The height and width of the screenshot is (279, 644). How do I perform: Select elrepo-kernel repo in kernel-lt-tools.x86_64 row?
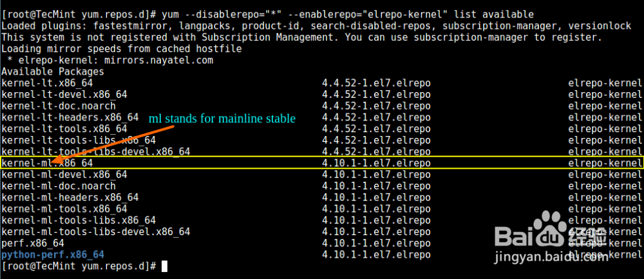point(605,129)
